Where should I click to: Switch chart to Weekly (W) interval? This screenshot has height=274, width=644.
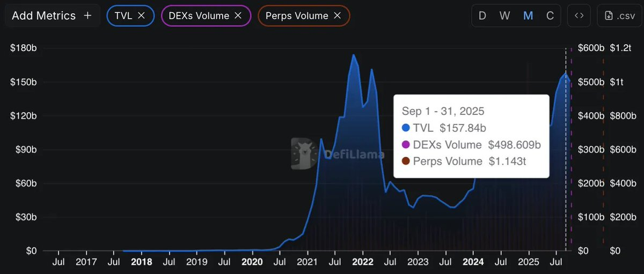[504, 16]
